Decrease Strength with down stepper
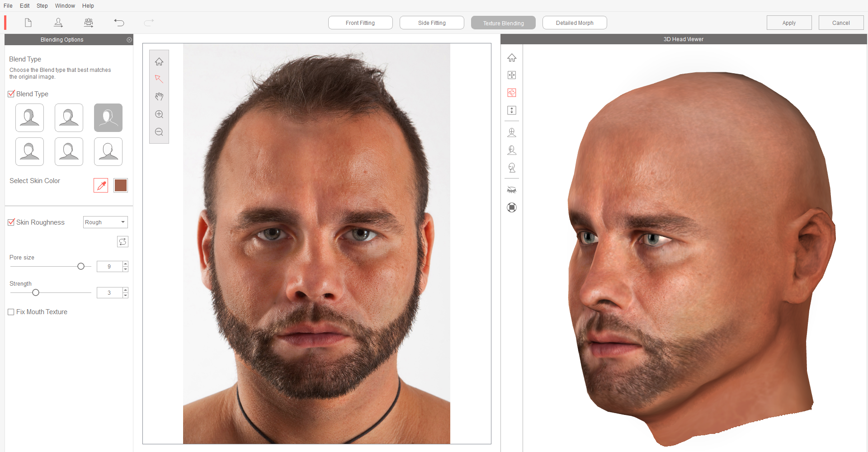868x452 pixels. coord(126,296)
